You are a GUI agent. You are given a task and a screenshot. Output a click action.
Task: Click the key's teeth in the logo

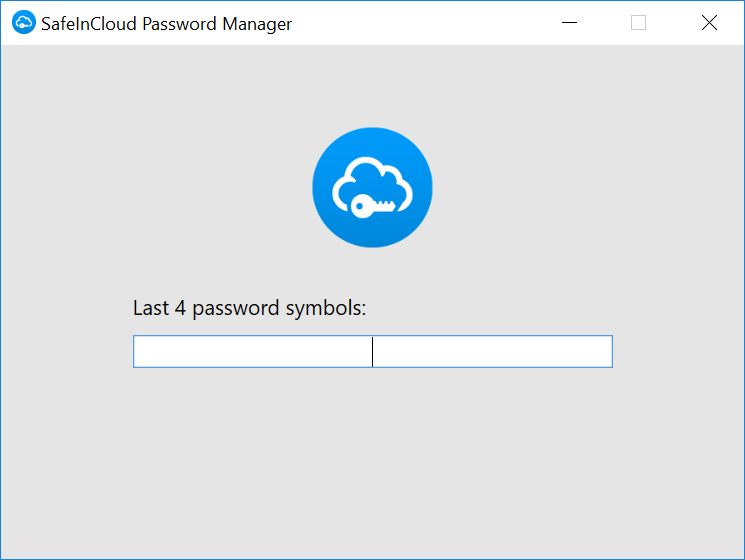click(x=386, y=205)
